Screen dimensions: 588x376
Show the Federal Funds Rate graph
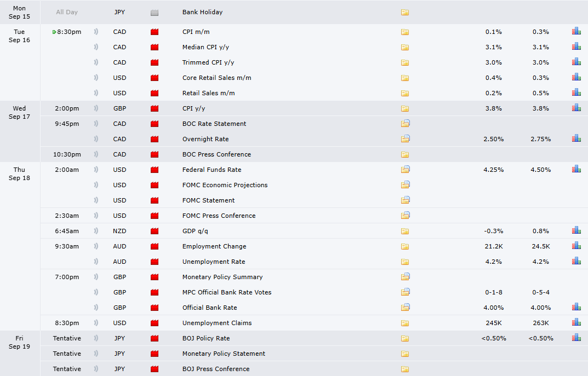576,169
